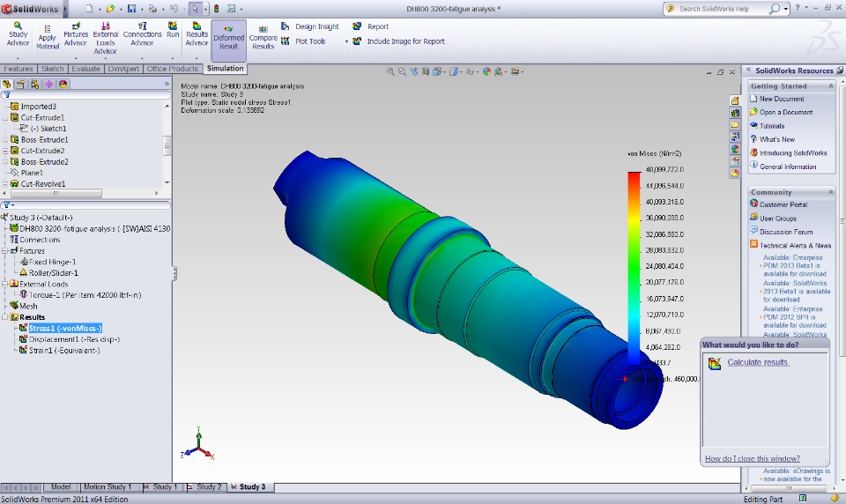Screen dimensions: 846x504
Task: Expand Fixtures Advisor dropdown arrow
Action: [x=76, y=58]
